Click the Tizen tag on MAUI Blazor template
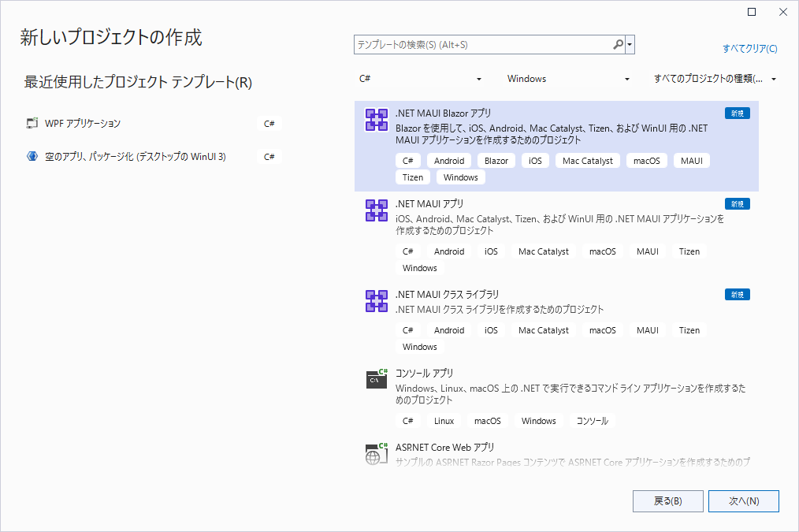 click(413, 177)
